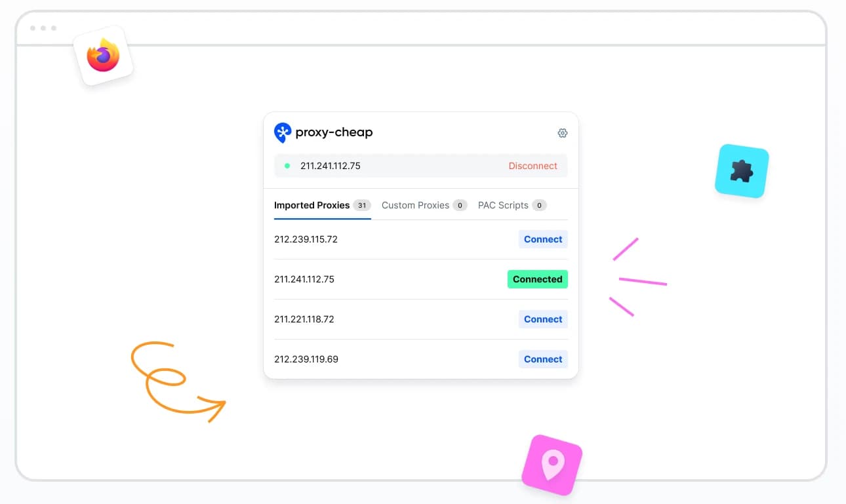Click the green connection status dot
This screenshot has height=504, width=846.
point(287,166)
